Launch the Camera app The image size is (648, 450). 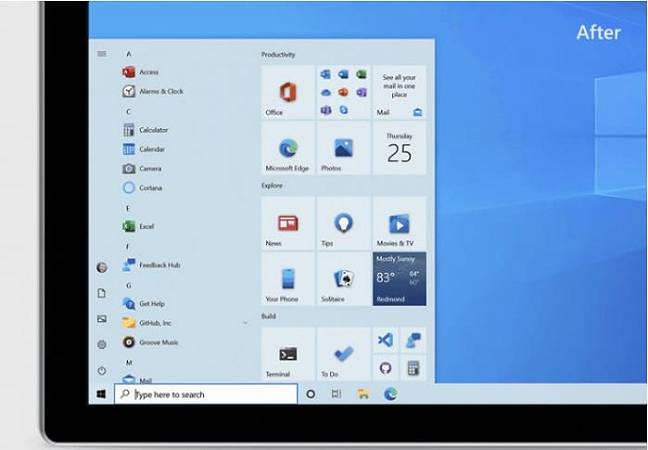pyautogui.click(x=142, y=169)
